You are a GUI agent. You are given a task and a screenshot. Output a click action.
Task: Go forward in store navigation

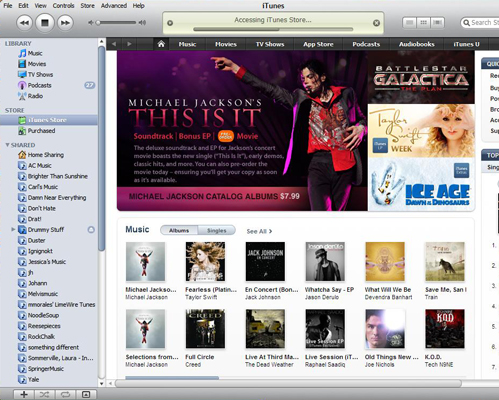coord(129,44)
